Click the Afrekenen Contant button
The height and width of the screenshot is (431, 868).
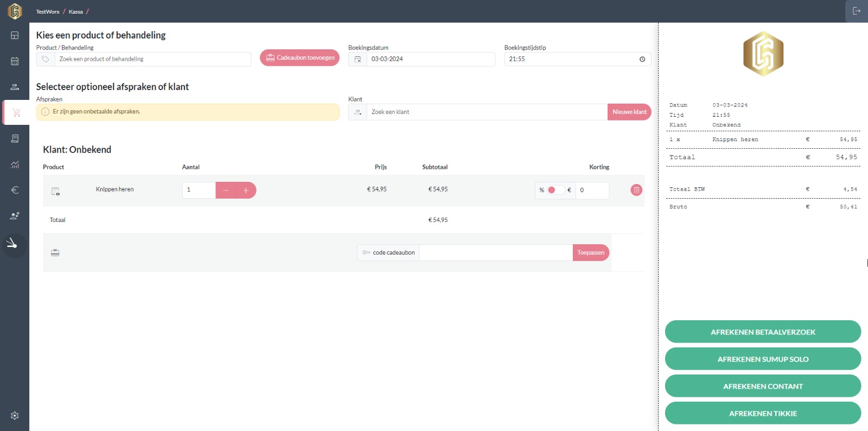[763, 386]
